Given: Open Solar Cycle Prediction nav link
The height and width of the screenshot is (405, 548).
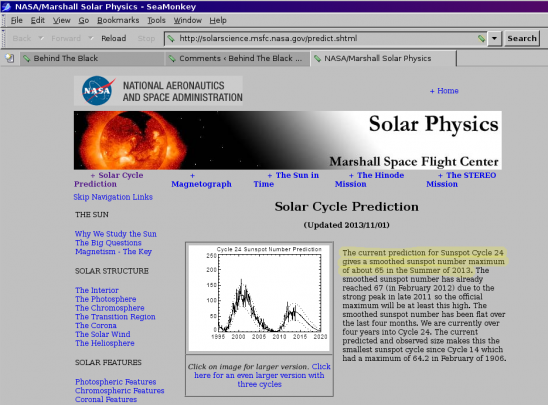Looking at the screenshot, I should [109, 180].
